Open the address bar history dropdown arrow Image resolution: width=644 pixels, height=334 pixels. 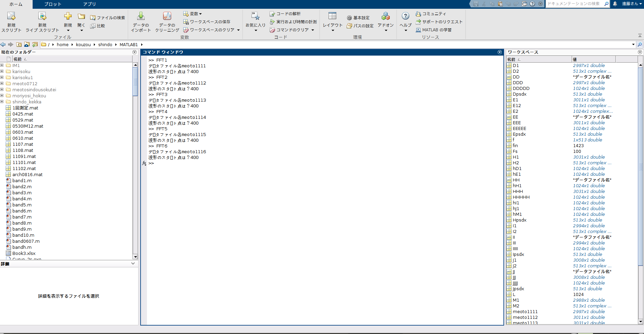pos(633,44)
